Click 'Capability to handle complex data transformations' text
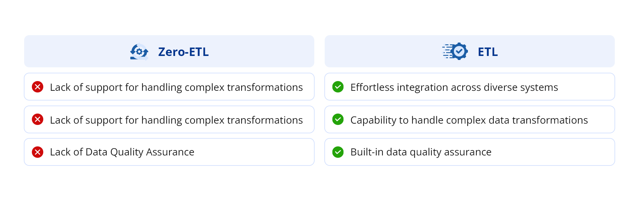The image size is (644, 201). click(x=469, y=120)
